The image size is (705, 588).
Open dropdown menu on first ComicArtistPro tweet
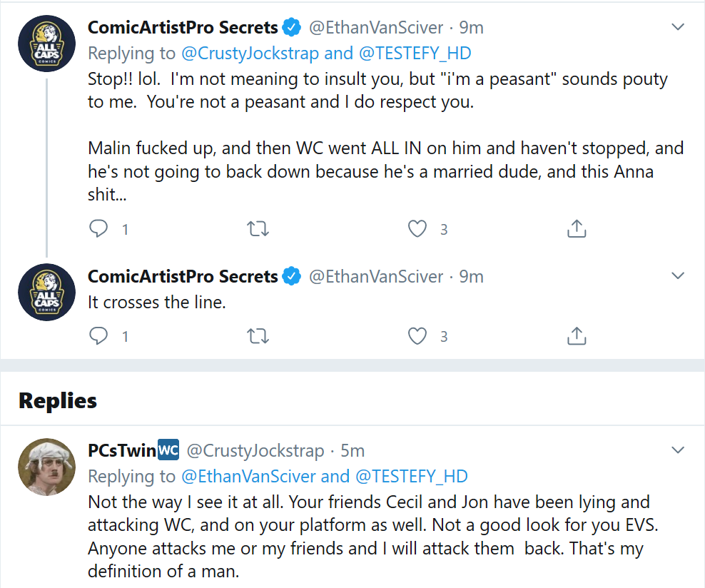[678, 27]
